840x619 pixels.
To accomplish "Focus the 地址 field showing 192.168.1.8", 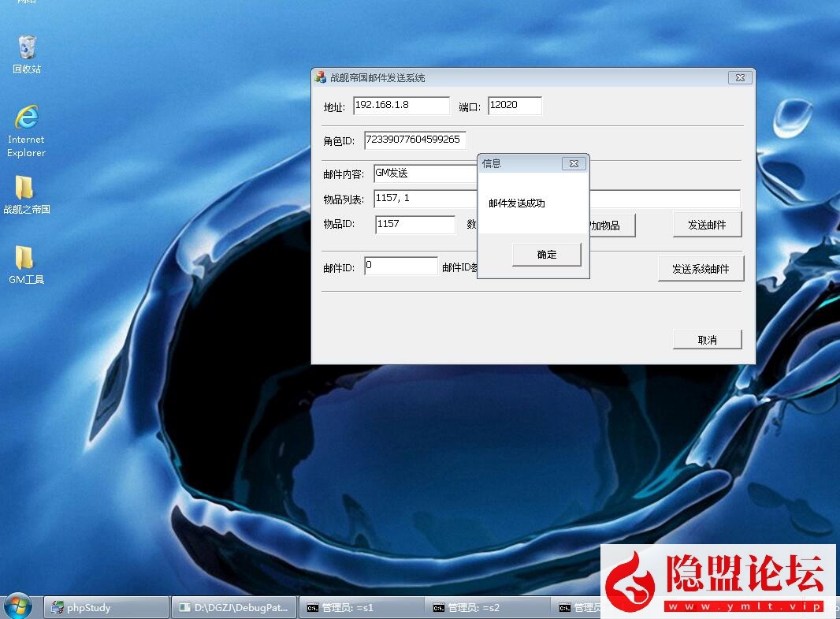I will tap(401, 106).
